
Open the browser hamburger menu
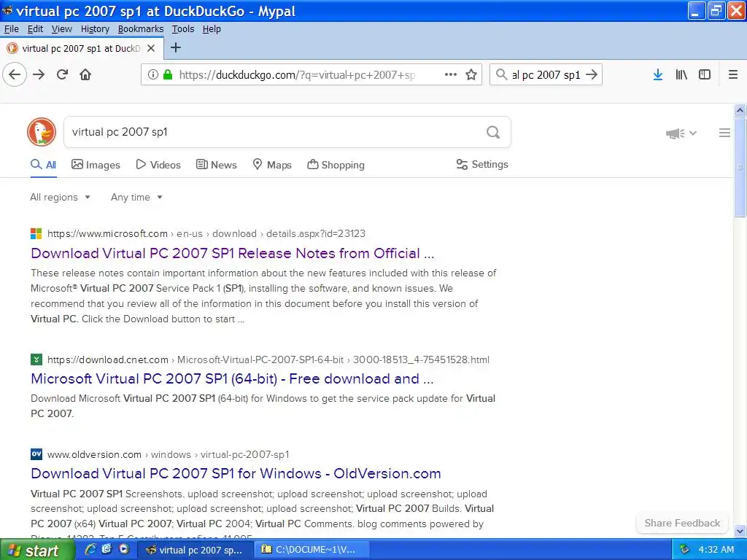click(733, 75)
